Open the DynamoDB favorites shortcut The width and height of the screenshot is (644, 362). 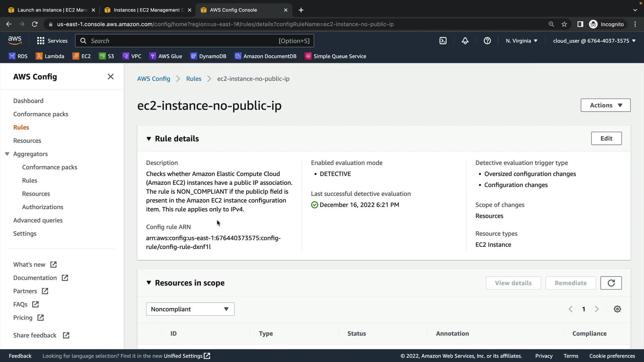[x=208, y=56]
